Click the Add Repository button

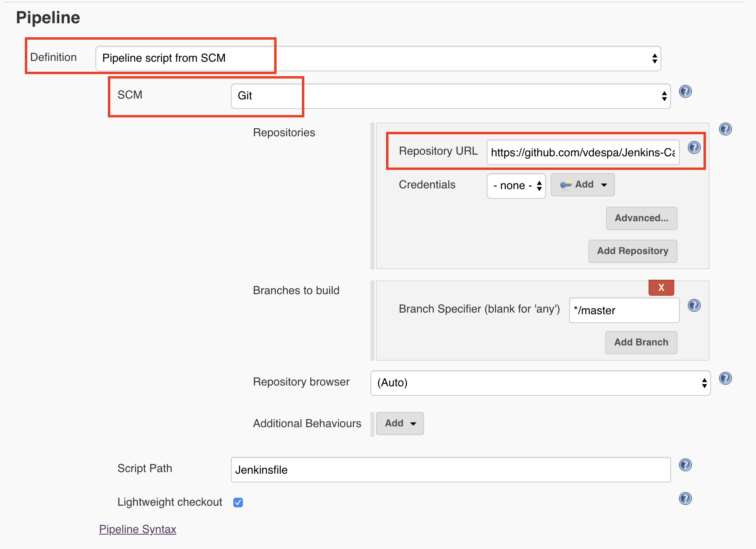pyautogui.click(x=633, y=251)
